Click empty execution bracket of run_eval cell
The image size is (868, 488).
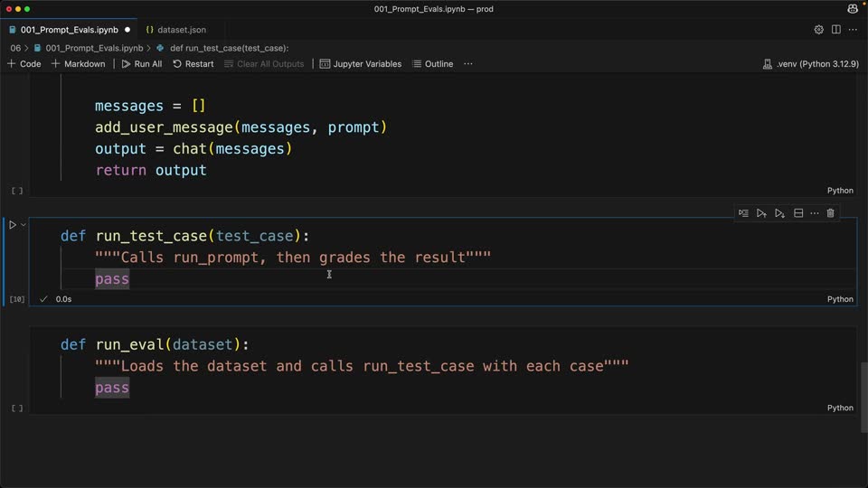(17, 408)
